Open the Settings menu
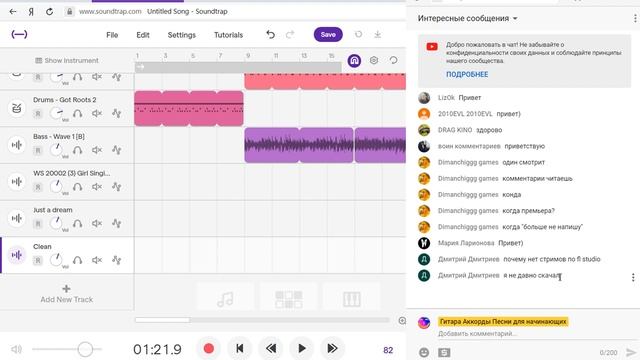The image size is (640, 360). [x=182, y=35]
